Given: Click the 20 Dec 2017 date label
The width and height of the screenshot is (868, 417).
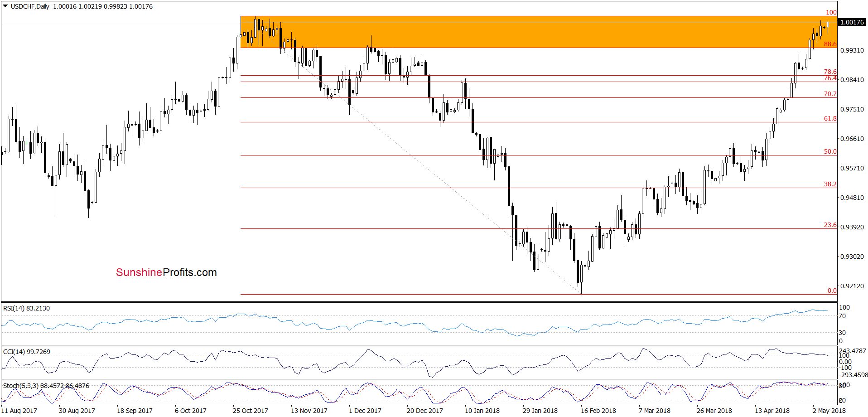Looking at the screenshot, I should click(425, 411).
